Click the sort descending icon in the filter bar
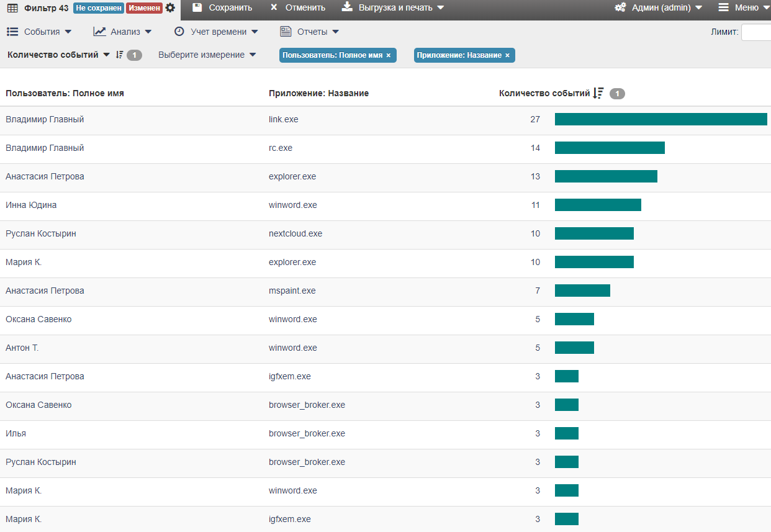Image resolution: width=771 pixels, height=532 pixels. coord(120,55)
